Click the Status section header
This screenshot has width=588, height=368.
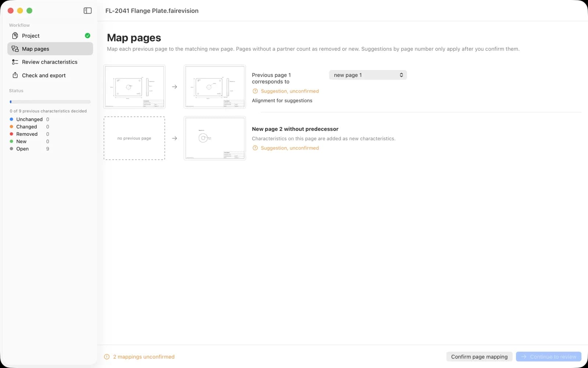pos(16,91)
